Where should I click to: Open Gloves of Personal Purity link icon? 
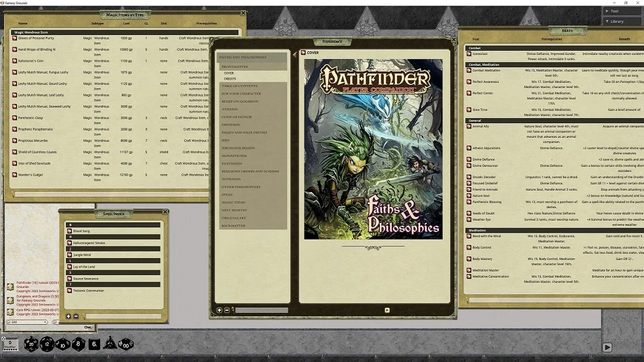[15, 38]
